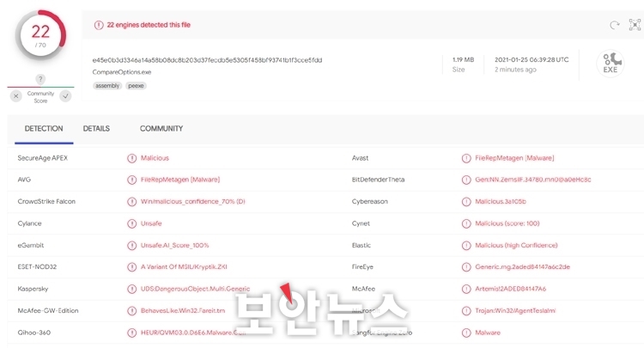This screenshot has width=644, height=348.
Task: Click the warning icon in eGambit row
Action: coord(131,245)
